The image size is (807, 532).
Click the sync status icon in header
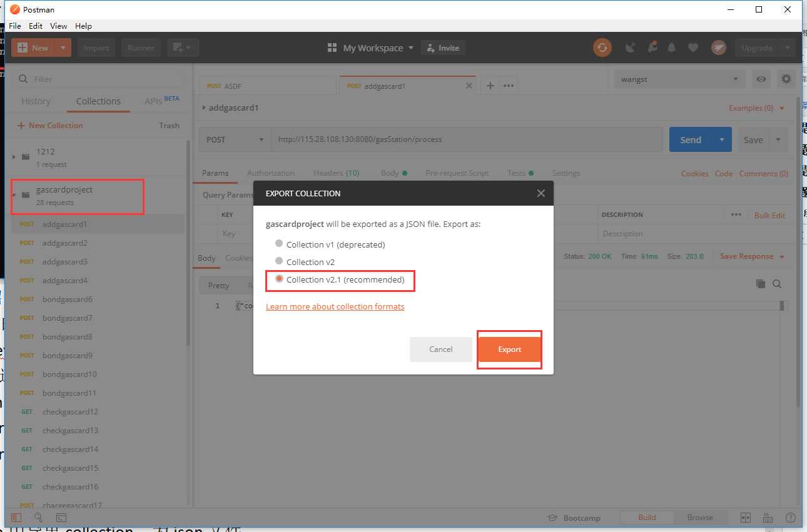[x=602, y=48]
